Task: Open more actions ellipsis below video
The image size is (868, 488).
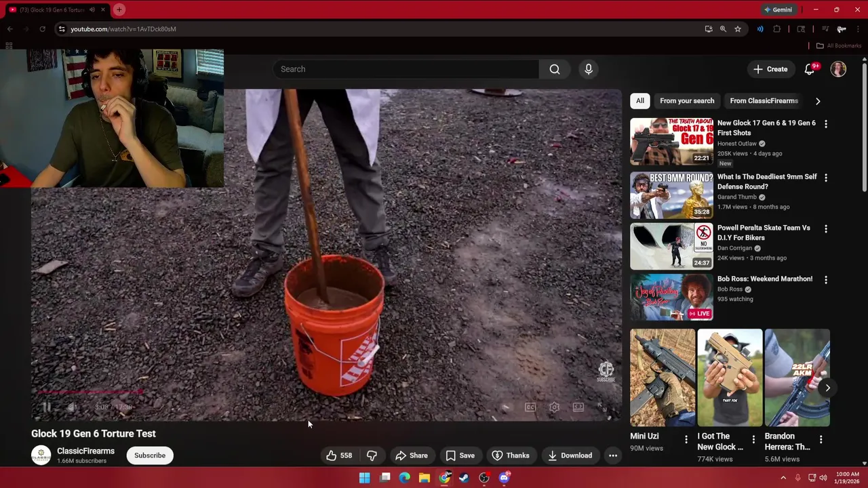Action: click(613, 455)
